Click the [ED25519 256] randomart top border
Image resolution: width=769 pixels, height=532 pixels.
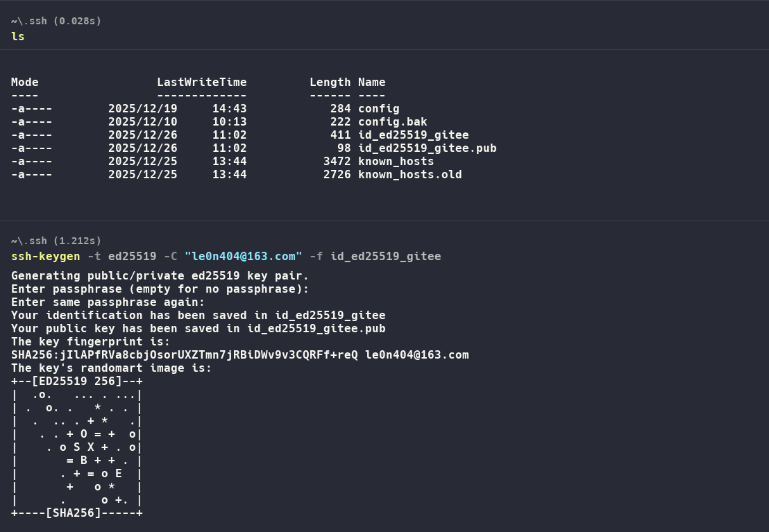coord(76,381)
